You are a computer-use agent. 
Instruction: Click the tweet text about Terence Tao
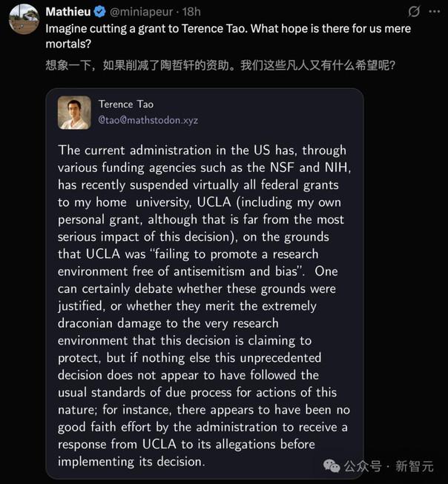tap(228, 36)
